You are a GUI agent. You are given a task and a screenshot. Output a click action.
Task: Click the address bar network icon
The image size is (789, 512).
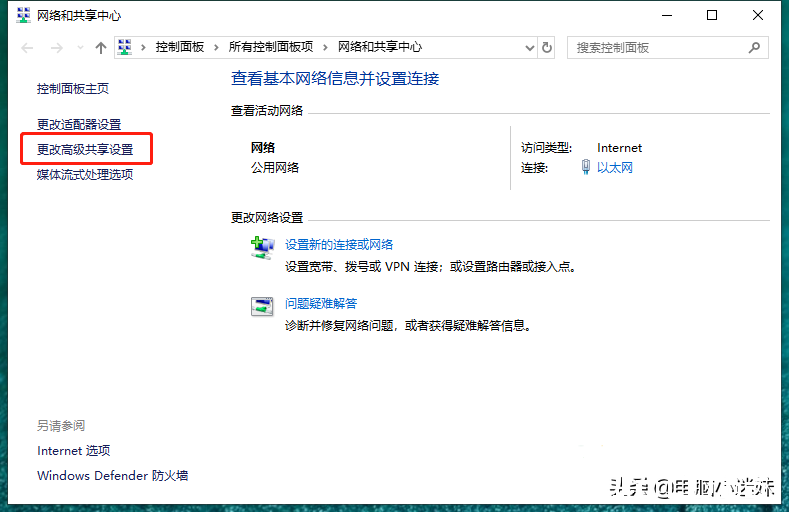(x=125, y=47)
